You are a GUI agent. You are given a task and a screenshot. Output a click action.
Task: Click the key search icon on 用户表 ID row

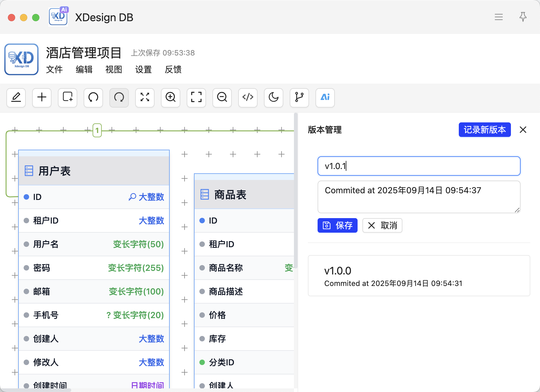pos(132,197)
